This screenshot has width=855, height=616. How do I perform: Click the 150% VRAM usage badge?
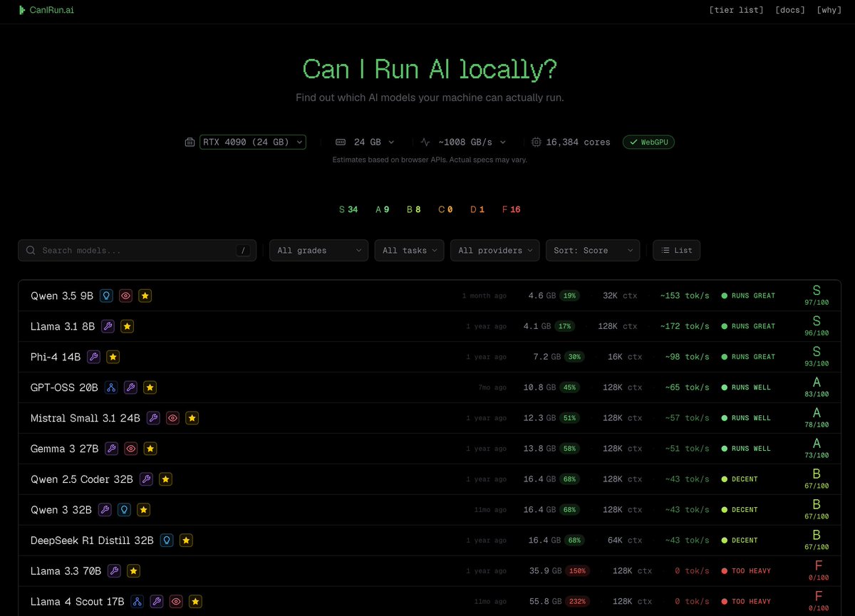[579, 571]
